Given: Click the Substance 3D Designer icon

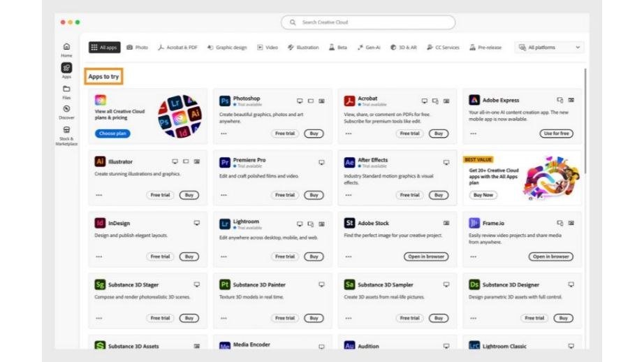Looking at the screenshot, I should pyautogui.click(x=474, y=284).
